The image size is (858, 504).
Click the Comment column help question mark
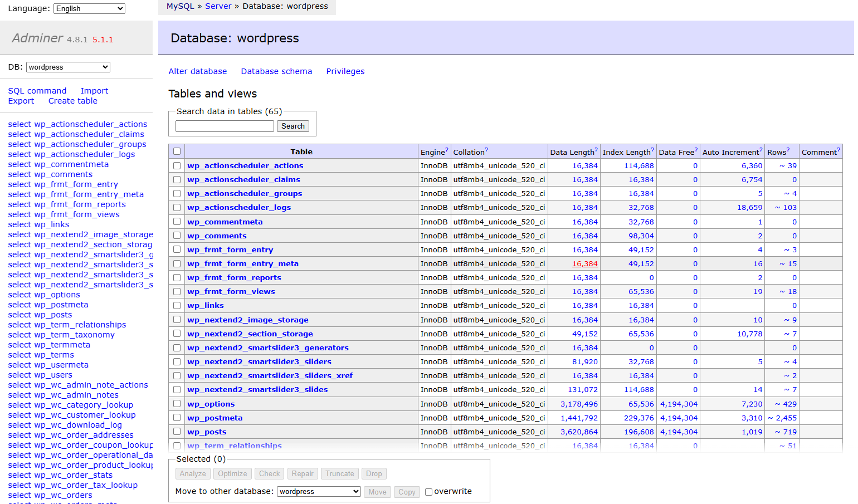point(838,150)
